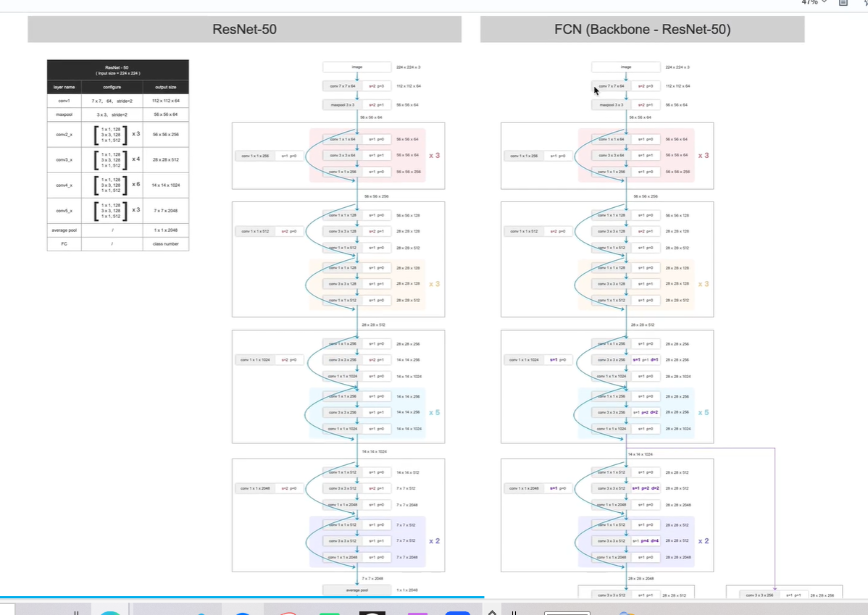Click the "x 5" label in the ResNet-50 diagram
Image resolution: width=868 pixels, height=615 pixels.
tap(434, 412)
